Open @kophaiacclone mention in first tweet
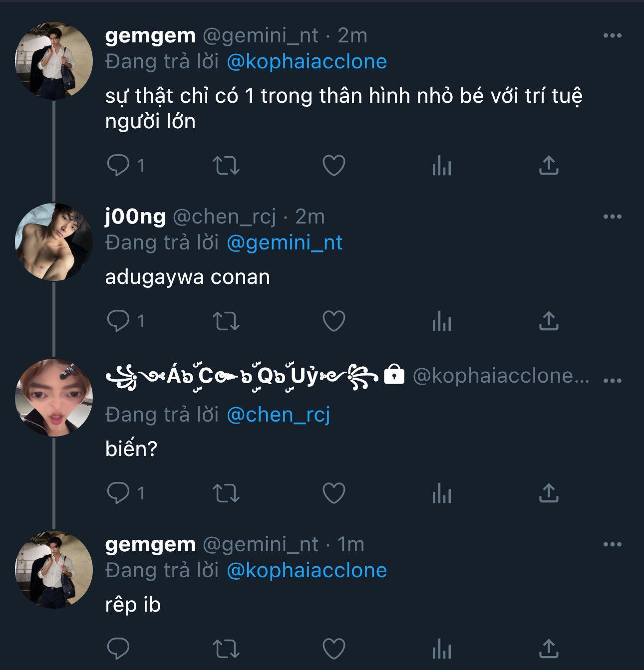Viewport: 644px width, 670px height. (x=307, y=62)
